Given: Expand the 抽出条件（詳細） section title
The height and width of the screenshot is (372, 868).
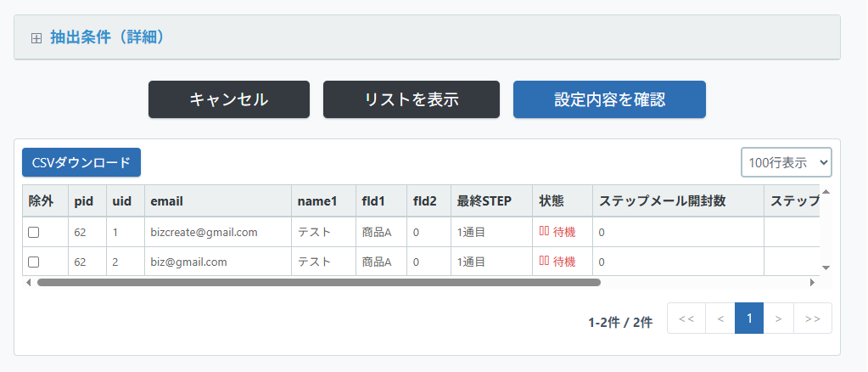Looking at the screenshot, I should (108, 37).
